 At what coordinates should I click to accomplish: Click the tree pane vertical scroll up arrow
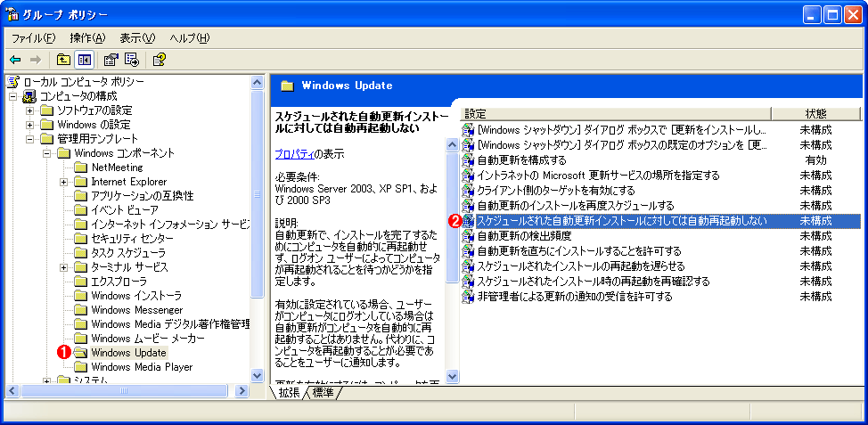(258, 83)
